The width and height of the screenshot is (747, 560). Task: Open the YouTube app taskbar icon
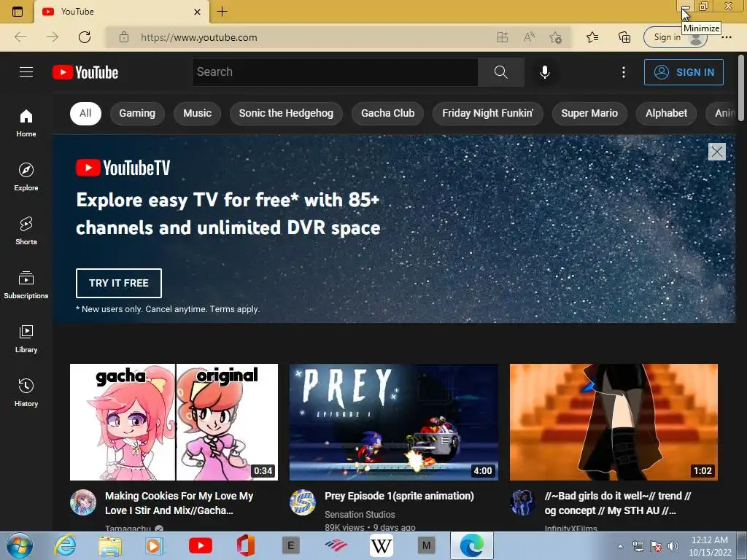[201, 545]
